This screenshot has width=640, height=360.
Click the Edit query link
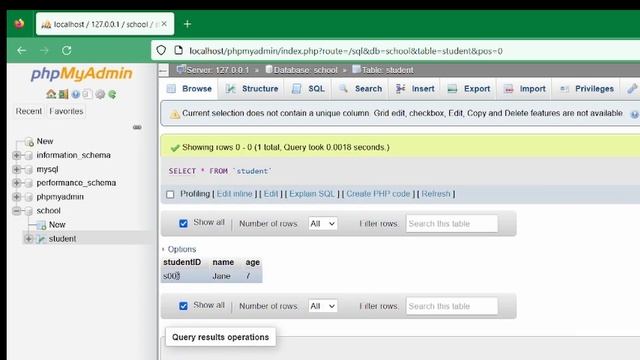[x=271, y=194]
